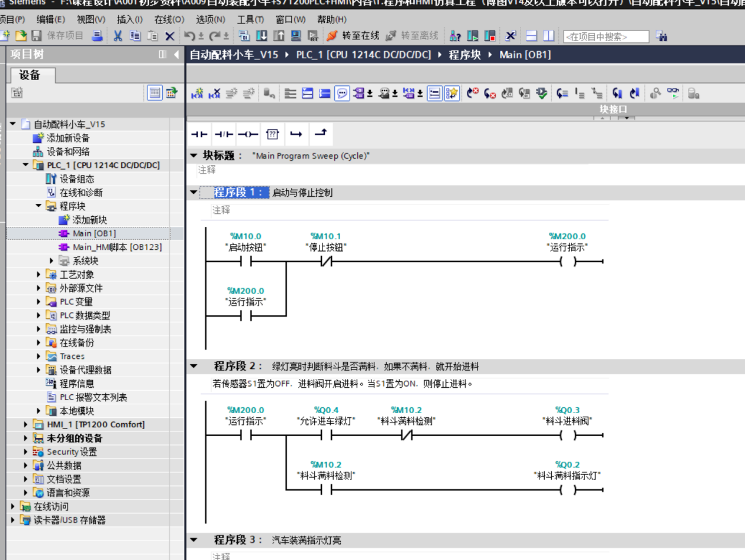Screen dimensions: 745x560
Task: Collapse the 块标题 section
Action: click(x=194, y=156)
